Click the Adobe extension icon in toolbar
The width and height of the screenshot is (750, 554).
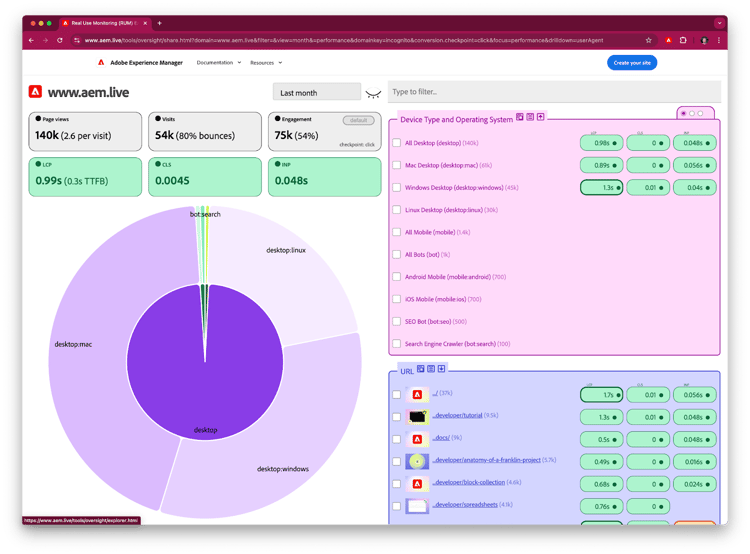tap(669, 40)
